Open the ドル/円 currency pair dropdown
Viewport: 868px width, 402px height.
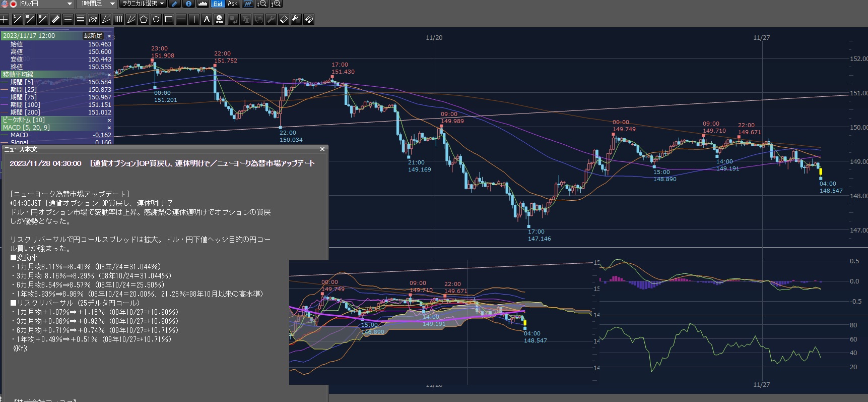coord(70,4)
